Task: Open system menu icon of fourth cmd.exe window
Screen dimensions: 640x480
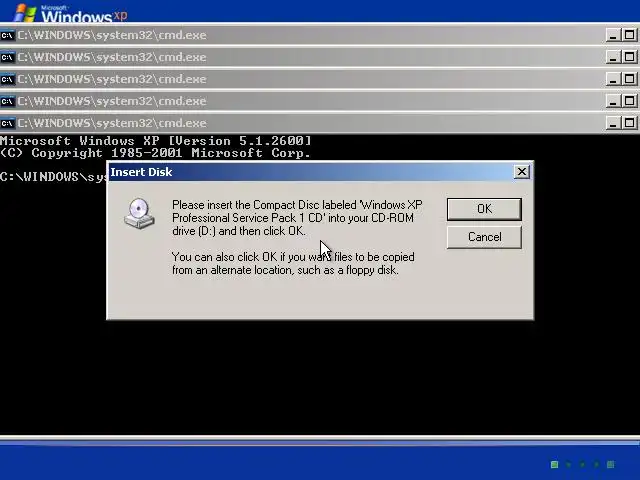Action: (x=7, y=102)
